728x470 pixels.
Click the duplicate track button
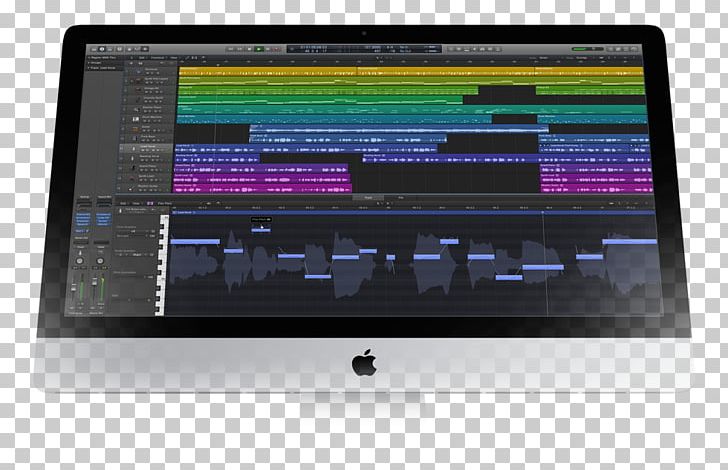click(x=140, y=63)
